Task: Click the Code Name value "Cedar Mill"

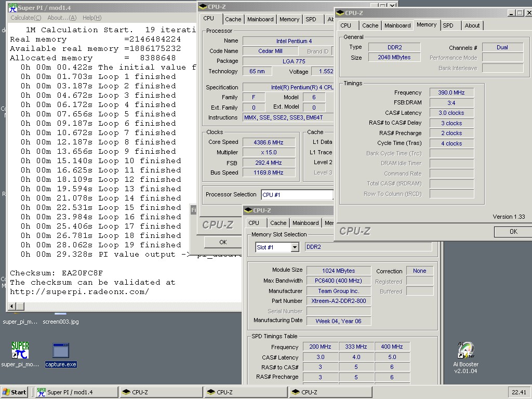Action: 270,51
